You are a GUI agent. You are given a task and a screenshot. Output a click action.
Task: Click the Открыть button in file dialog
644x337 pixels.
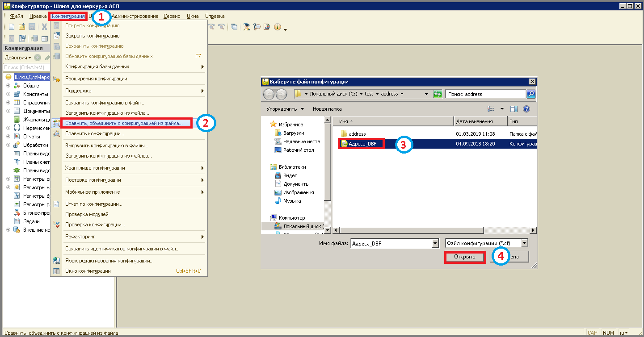[x=464, y=257]
